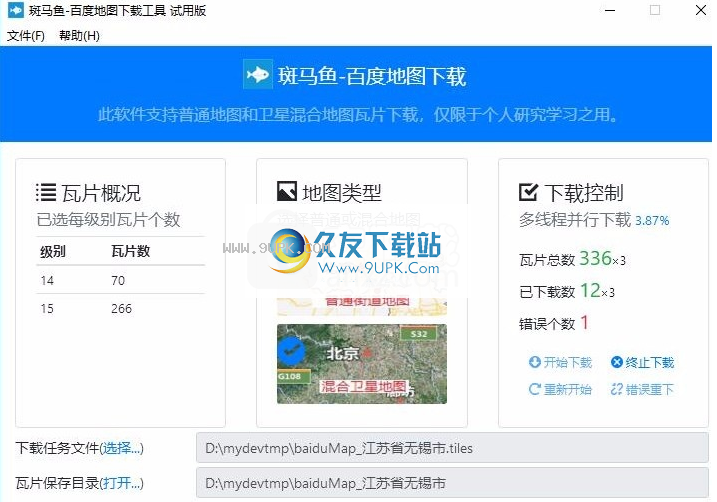This screenshot has width=717, height=502.
Task: Click the zebra fish app icon in title bar
Action: (16, 10)
